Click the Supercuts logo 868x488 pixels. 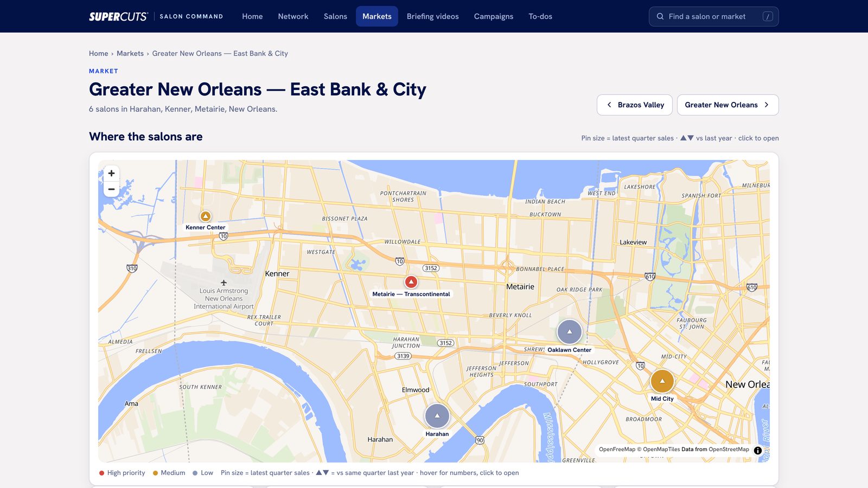[x=118, y=16]
